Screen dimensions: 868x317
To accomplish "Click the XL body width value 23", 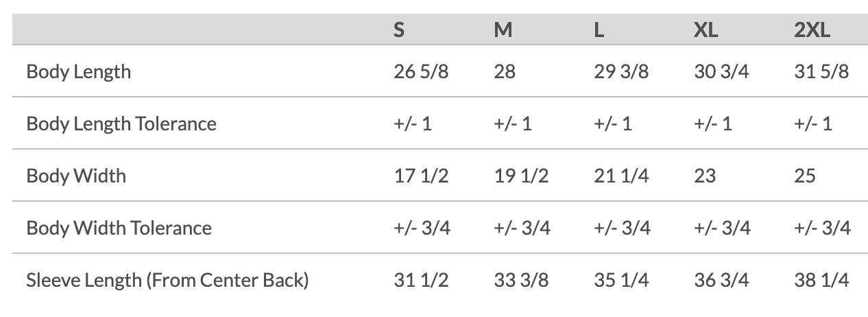I will pyautogui.click(x=705, y=176).
